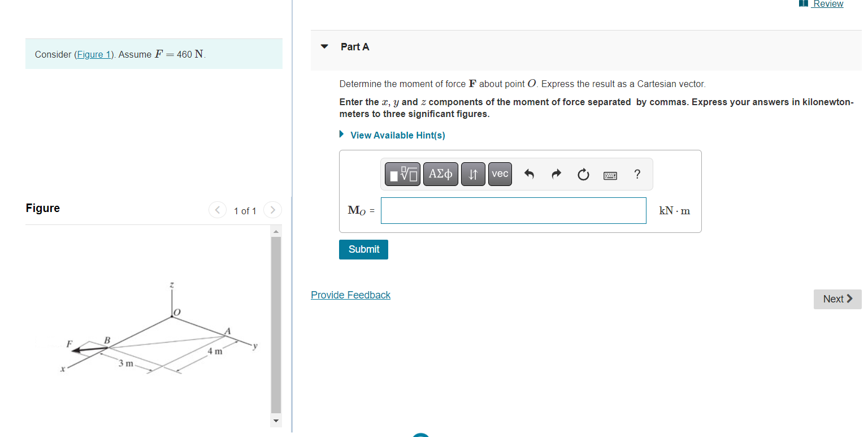Submit the moment answer
Viewport: 868px width, 437px height.
point(363,249)
